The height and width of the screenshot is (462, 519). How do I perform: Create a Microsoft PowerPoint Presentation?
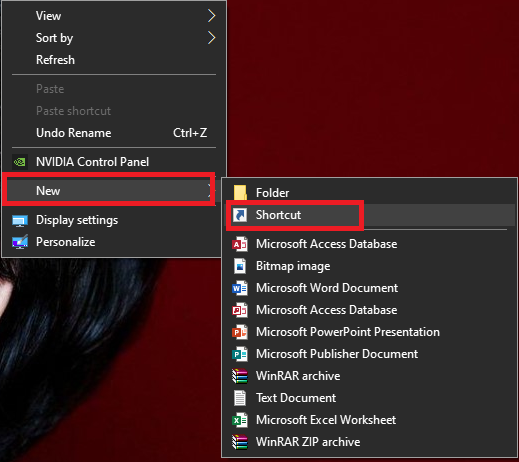(x=369, y=332)
